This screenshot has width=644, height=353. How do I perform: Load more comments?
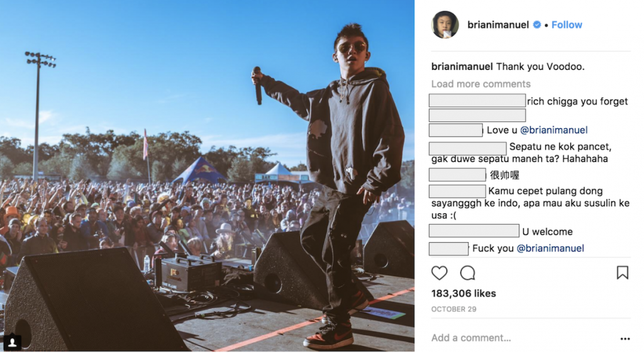(x=481, y=84)
